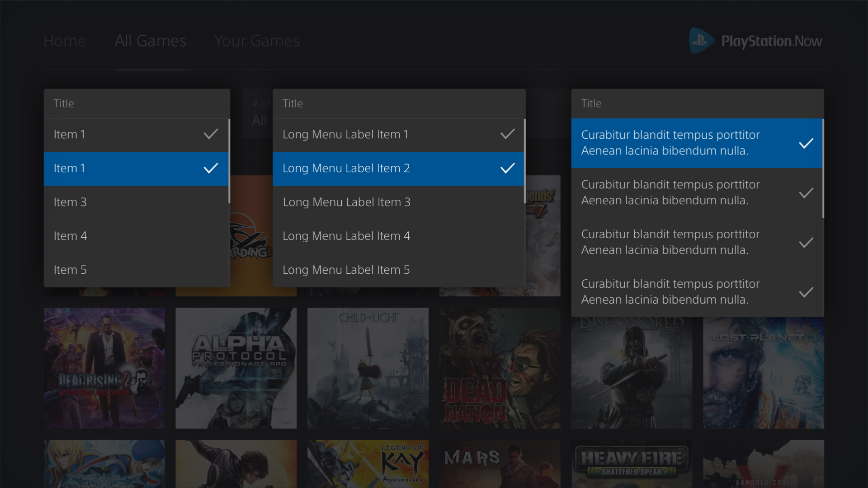The width and height of the screenshot is (868, 488).
Task: Switch to Your Games tab
Action: [x=257, y=41]
